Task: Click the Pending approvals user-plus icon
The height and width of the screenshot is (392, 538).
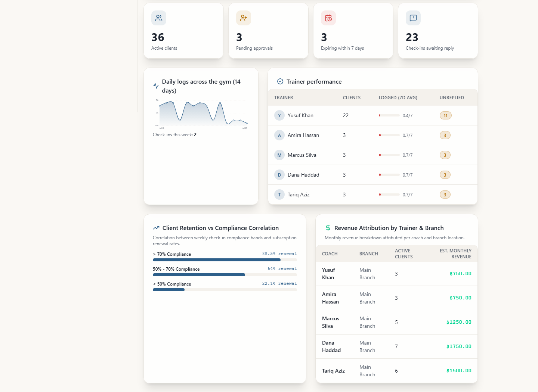Action: [244, 18]
